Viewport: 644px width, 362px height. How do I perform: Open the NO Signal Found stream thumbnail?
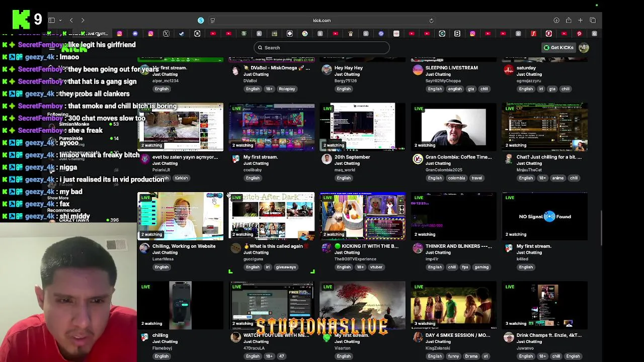(544, 216)
